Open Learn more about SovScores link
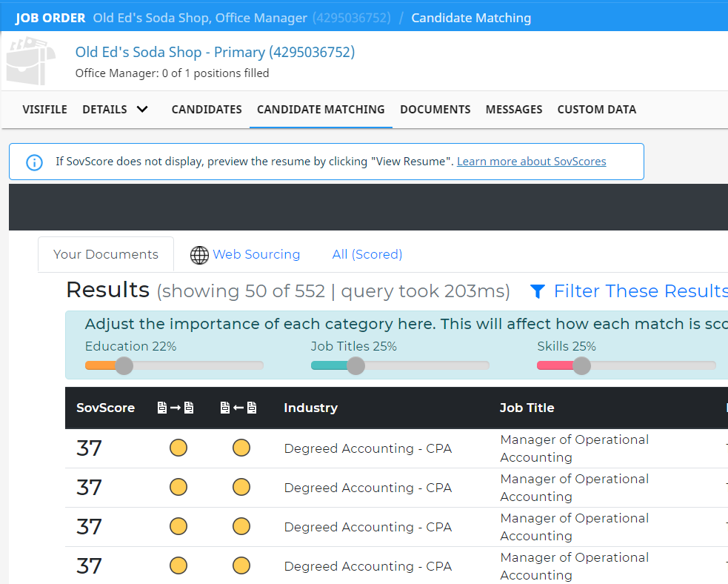This screenshot has width=728, height=584. pyautogui.click(x=531, y=162)
